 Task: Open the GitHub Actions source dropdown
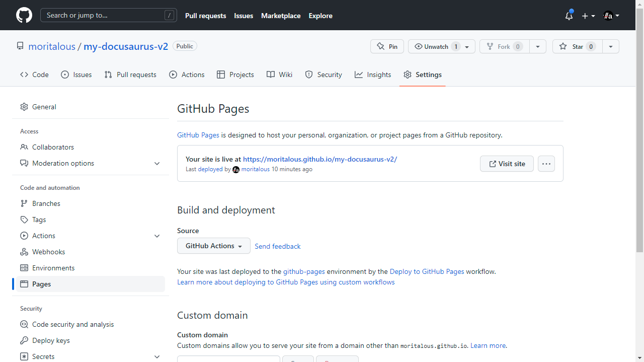[214, 246]
